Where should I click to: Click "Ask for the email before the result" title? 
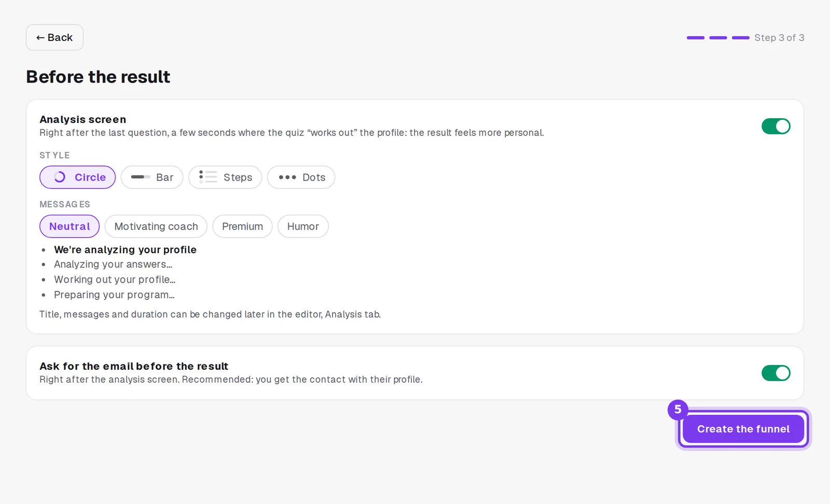click(134, 367)
